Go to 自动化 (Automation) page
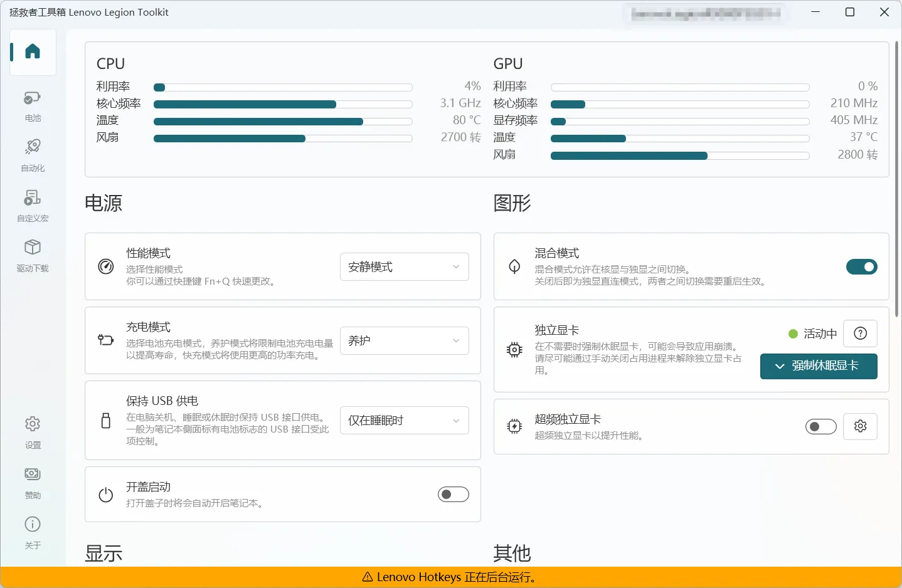Viewport: 902px width, 588px height. 33,155
